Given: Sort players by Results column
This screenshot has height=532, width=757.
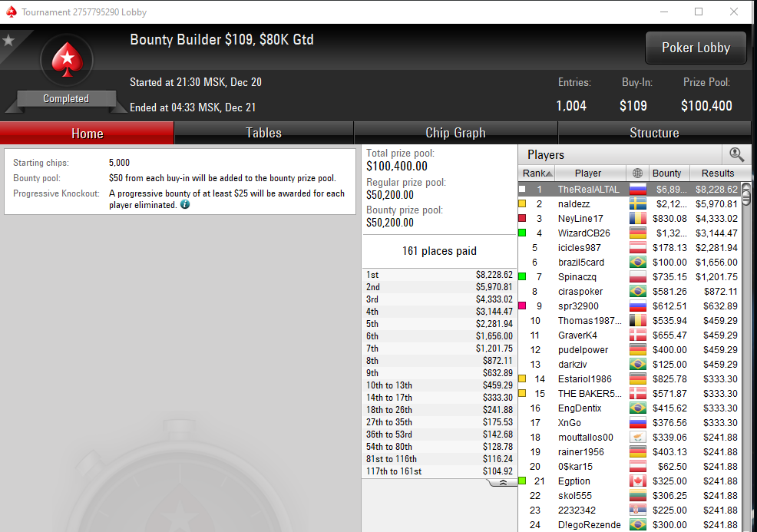Looking at the screenshot, I should [x=718, y=173].
